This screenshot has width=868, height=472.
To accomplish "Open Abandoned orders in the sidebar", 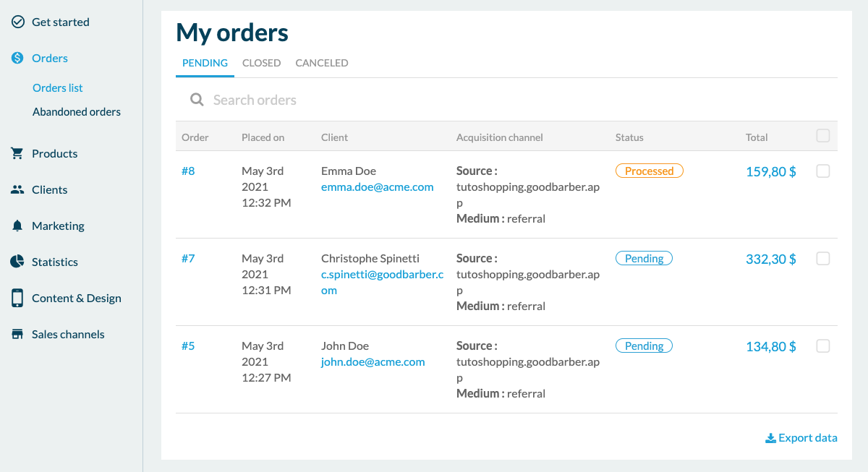I will [77, 112].
